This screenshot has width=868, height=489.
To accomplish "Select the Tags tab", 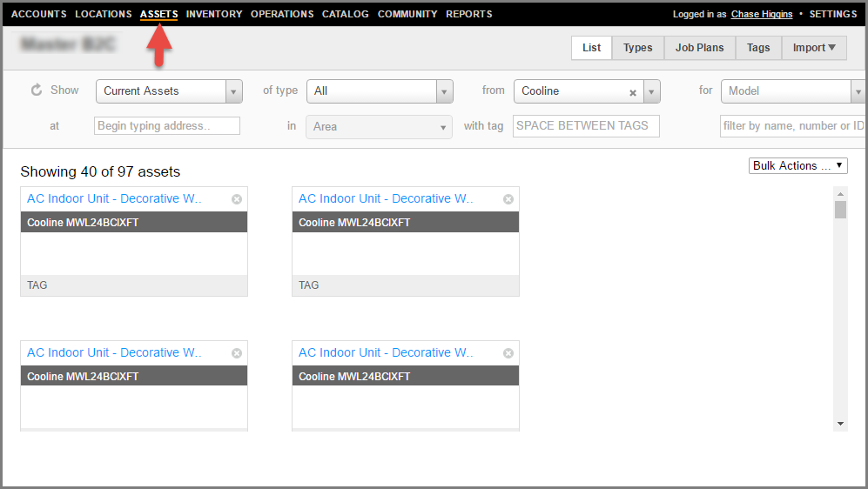I will [758, 48].
